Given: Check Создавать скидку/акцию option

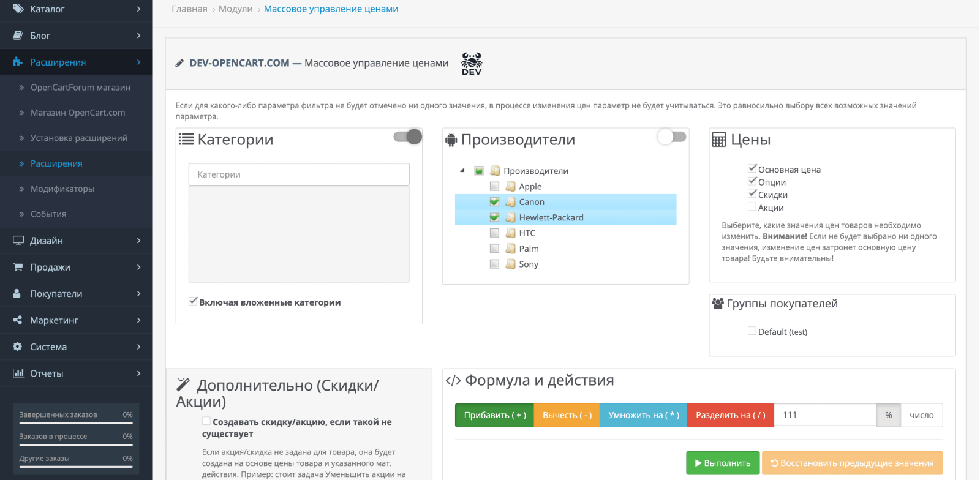Looking at the screenshot, I should point(206,421).
